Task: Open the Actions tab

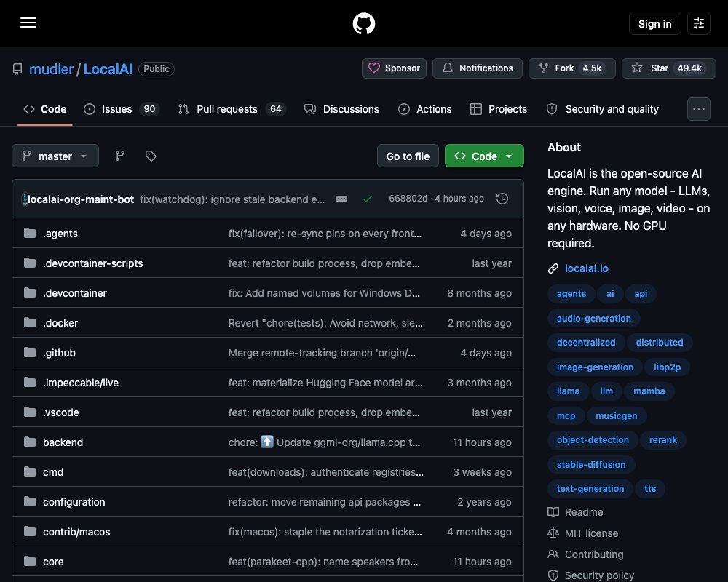Action: 425,109
